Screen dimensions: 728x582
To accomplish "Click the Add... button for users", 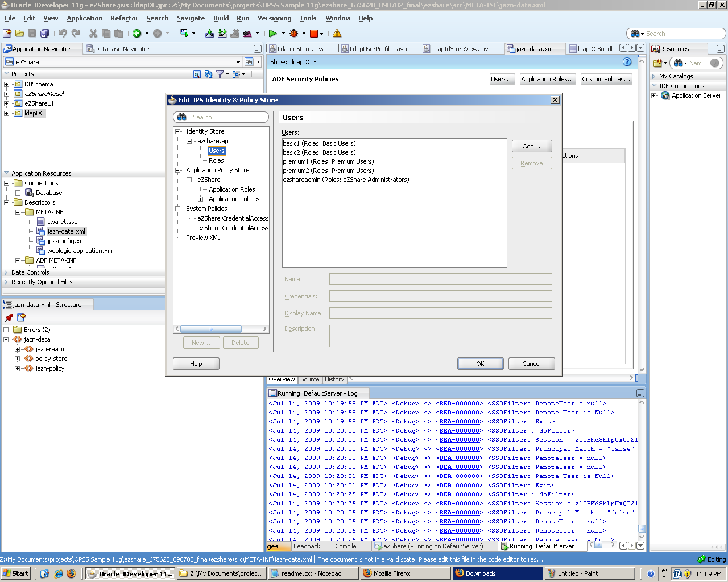I will click(532, 146).
